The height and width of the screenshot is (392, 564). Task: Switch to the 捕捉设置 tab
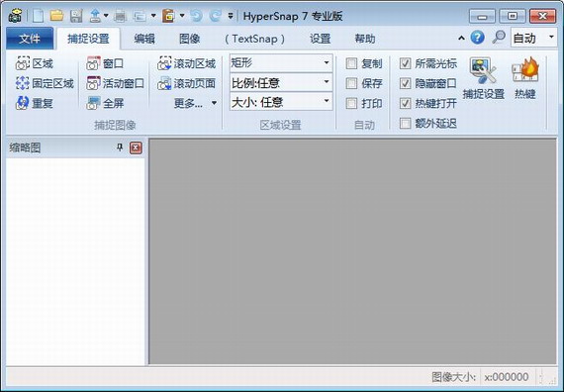[x=88, y=39]
